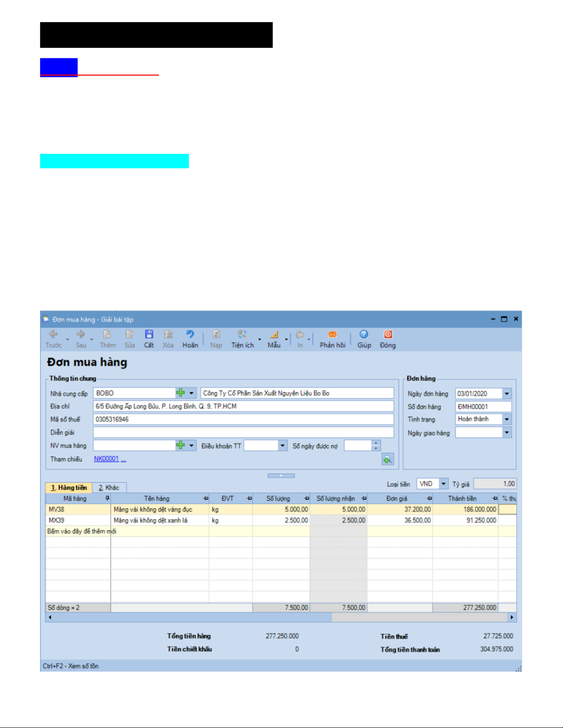563x728 pixels.
Task: Open the Ngày đơn hàng date dropdown
Action: click(506, 394)
